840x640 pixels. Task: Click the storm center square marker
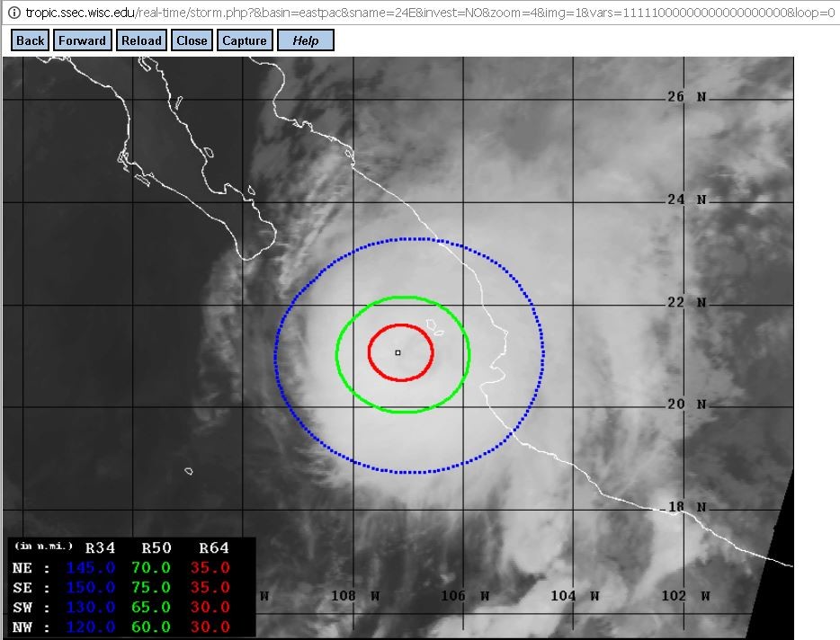(398, 352)
